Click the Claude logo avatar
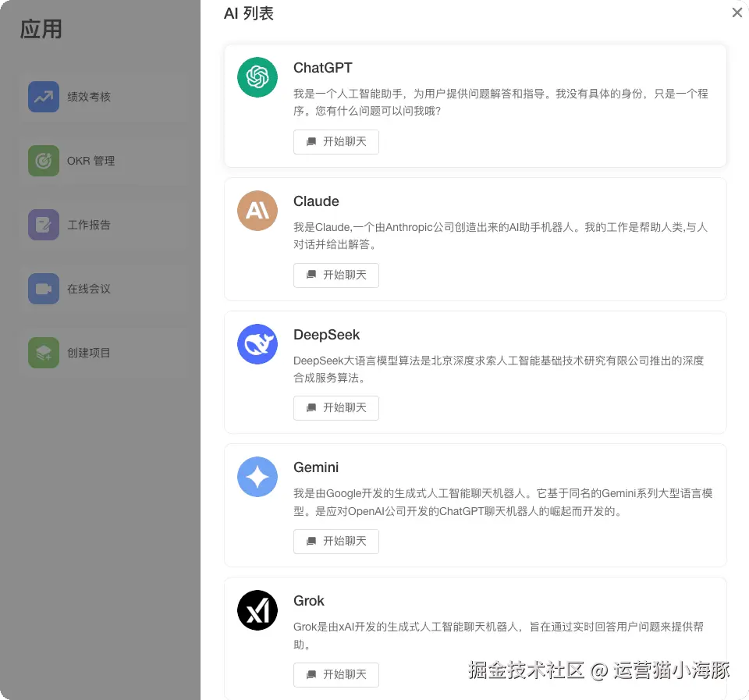The height and width of the screenshot is (700, 749). pyautogui.click(x=257, y=211)
